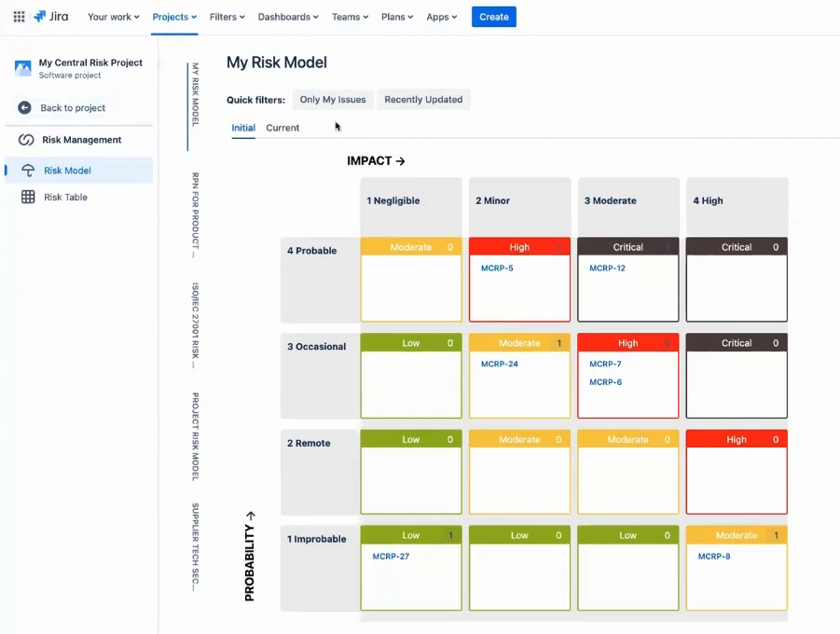Viewport: 840px width, 634px height.
Task: Expand the Your work dropdown
Action: pos(112,17)
